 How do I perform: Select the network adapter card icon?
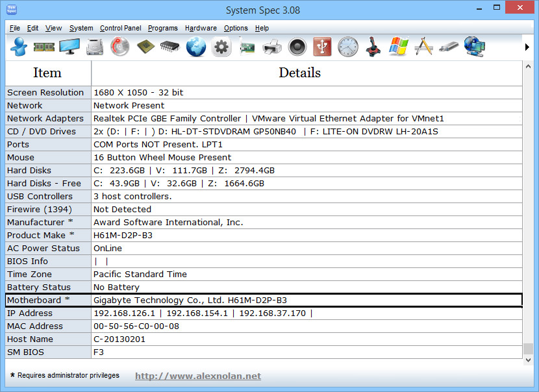(247, 47)
